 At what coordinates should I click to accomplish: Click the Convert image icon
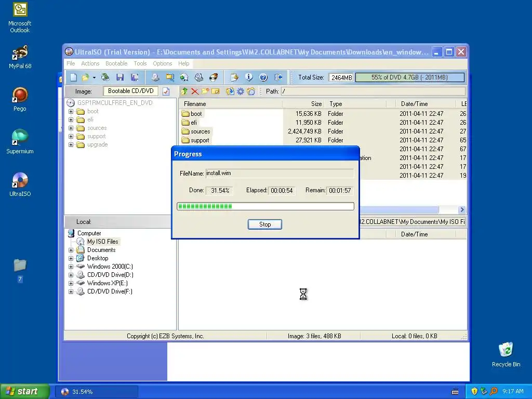coord(184,77)
